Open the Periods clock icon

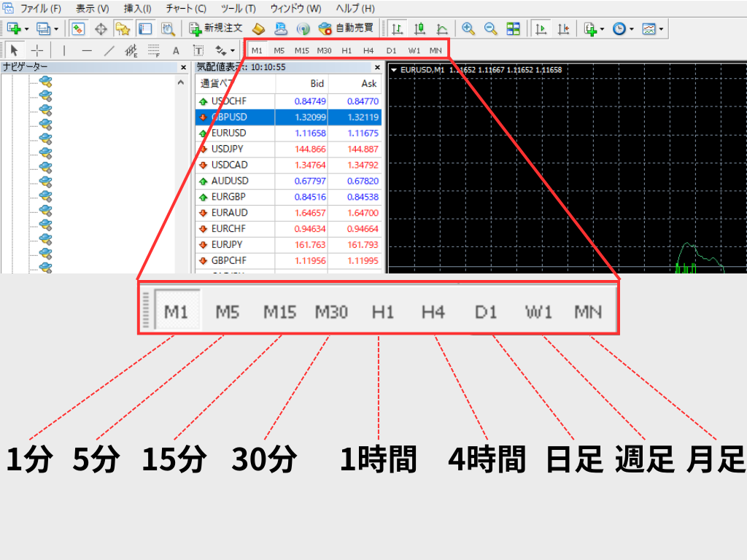click(619, 29)
